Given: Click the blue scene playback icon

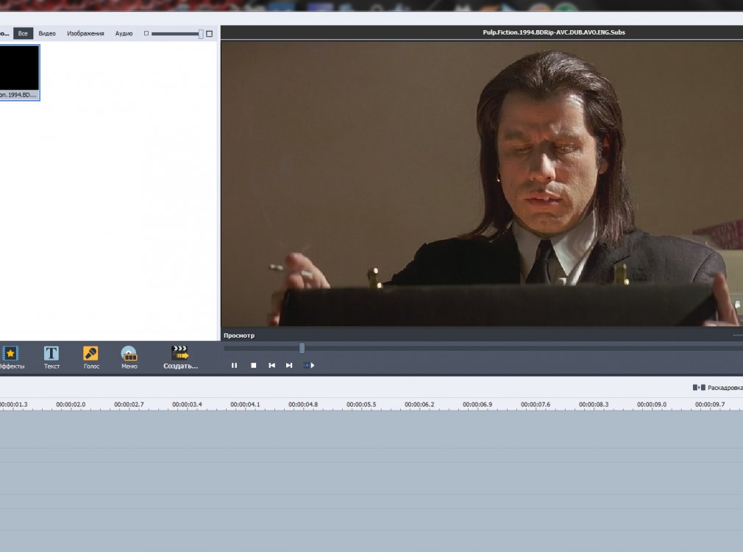Looking at the screenshot, I should (x=309, y=366).
